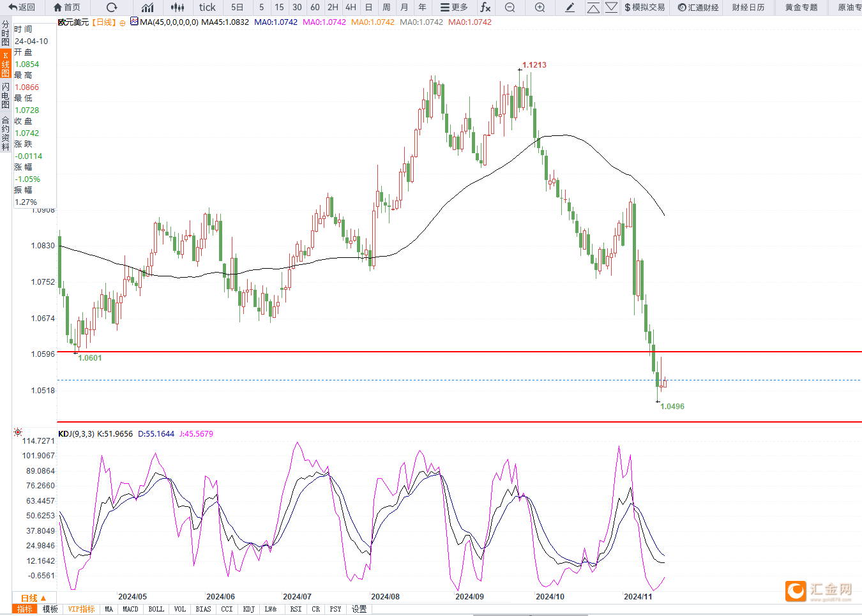Select the 模板 bottom tab
The height and width of the screenshot is (616, 862).
pyautogui.click(x=50, y=609)
